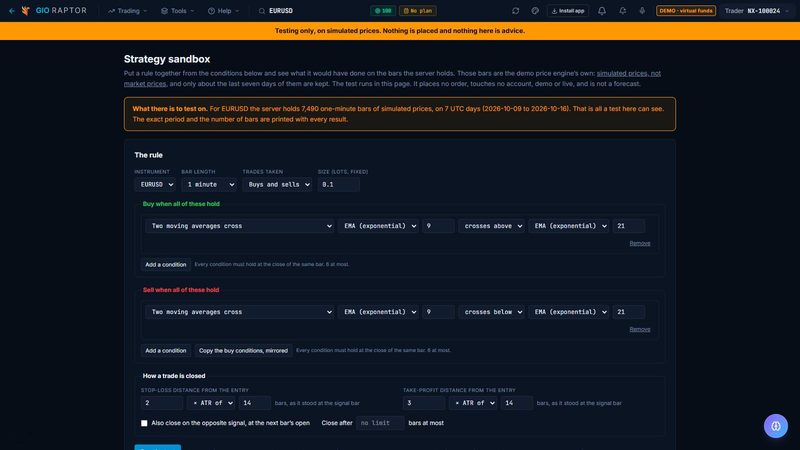800x450 pixels.
Task: Open the crosses above dropdown
Action: pyautogui.click(x=491, y=226)
